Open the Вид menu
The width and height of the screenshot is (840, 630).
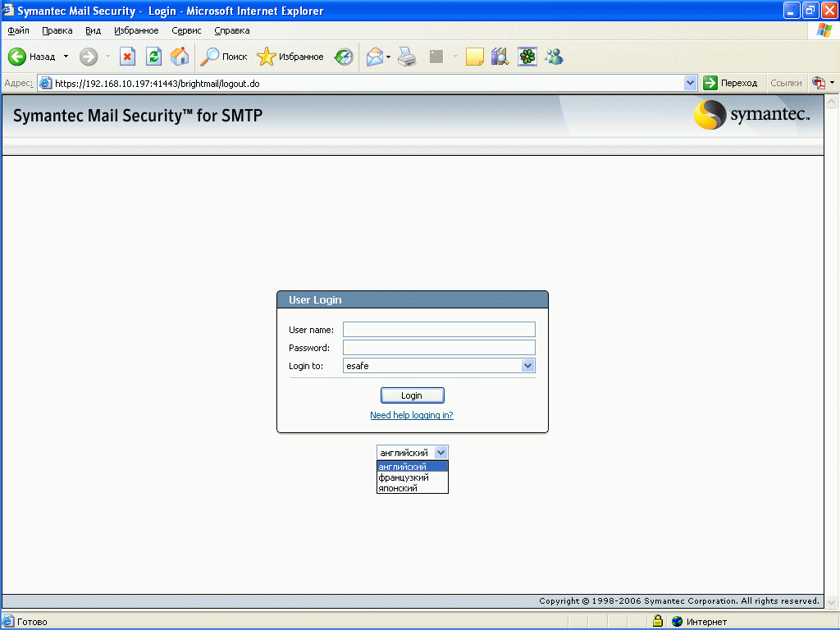point(94,30)
